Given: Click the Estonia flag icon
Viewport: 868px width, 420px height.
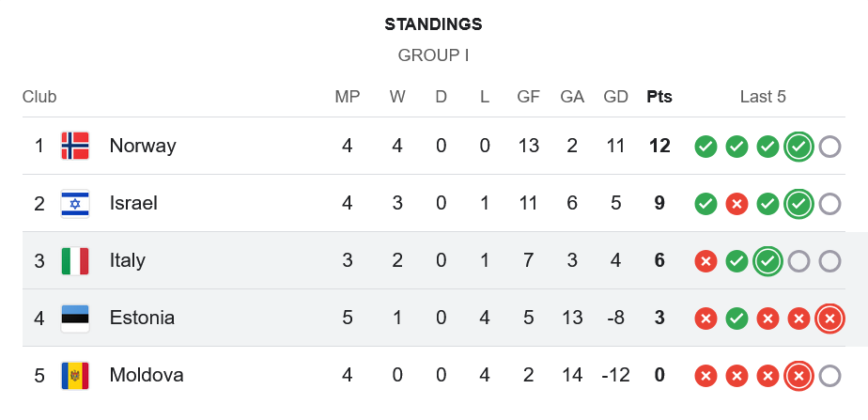Looking at the screenshot, I should click(x=75, y=318).
